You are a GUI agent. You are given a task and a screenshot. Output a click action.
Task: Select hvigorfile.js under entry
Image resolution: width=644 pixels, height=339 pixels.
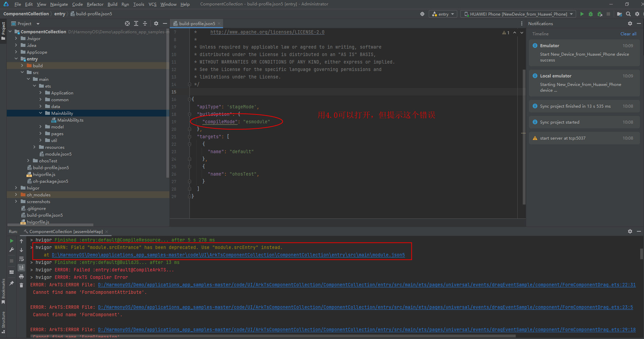click(44, 174)
